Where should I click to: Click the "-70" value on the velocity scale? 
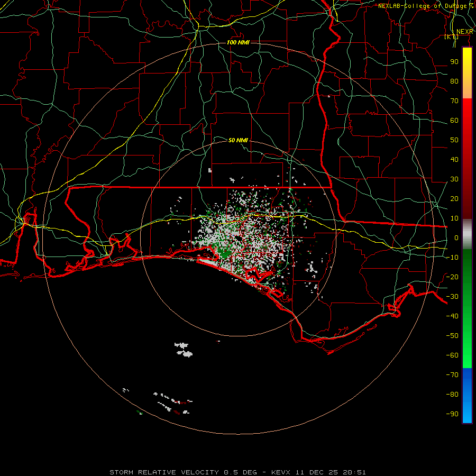(x=452, y=375)
